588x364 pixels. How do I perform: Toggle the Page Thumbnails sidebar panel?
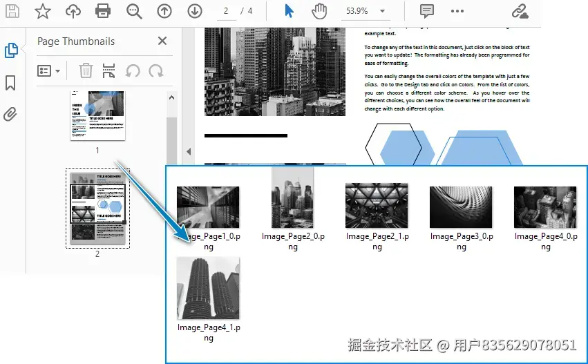(11, 50)
